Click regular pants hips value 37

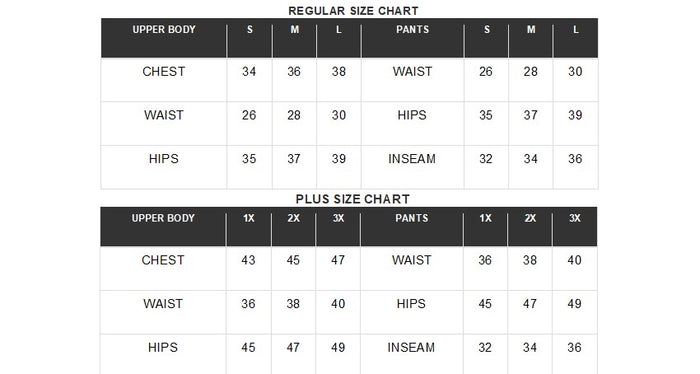point(530,115)
